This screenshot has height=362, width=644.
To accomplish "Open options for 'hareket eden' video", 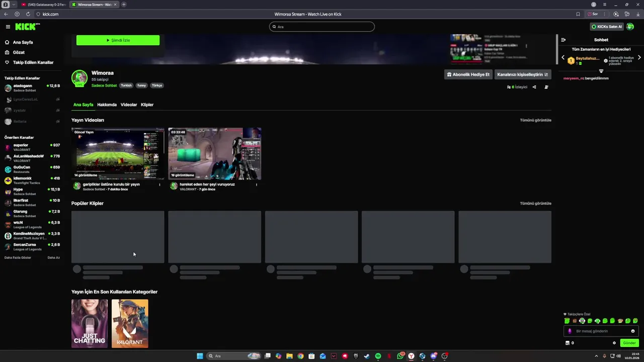I will click(257, 185).
